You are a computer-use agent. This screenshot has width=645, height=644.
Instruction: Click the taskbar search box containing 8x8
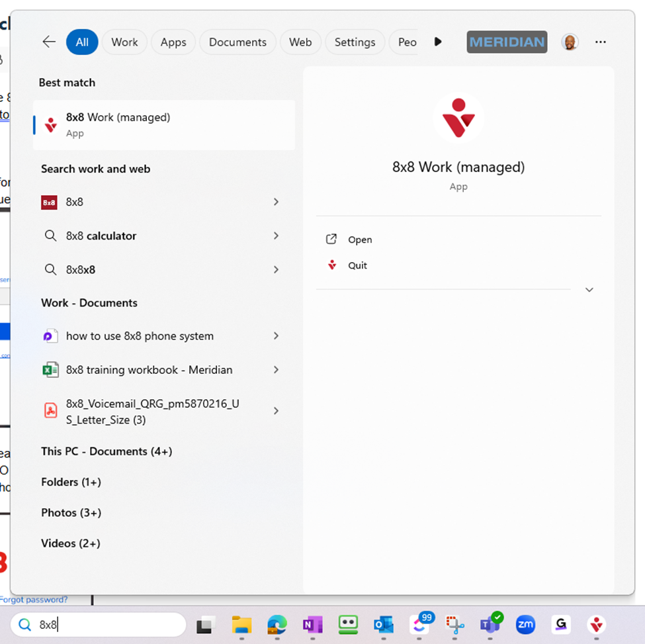(x=99, y=625)
